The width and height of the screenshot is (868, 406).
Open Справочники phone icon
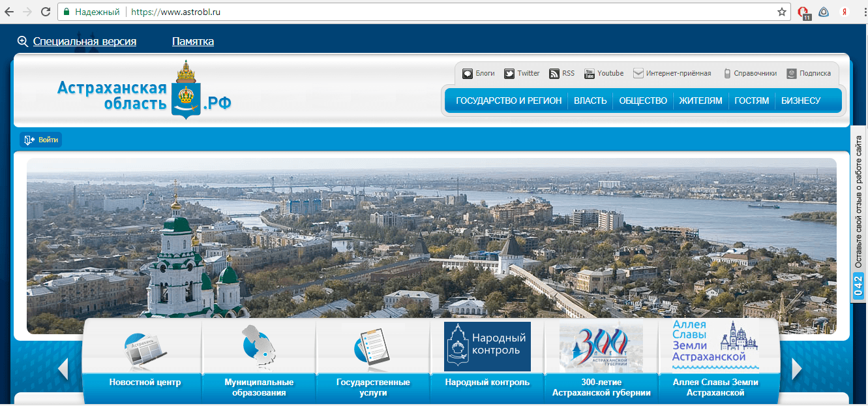(x=727, y=74)
